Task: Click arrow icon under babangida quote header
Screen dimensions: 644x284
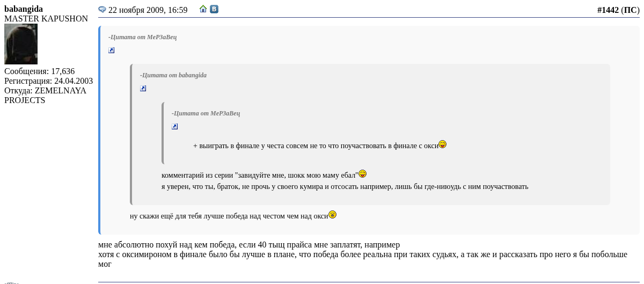Action: coord(143,89)
